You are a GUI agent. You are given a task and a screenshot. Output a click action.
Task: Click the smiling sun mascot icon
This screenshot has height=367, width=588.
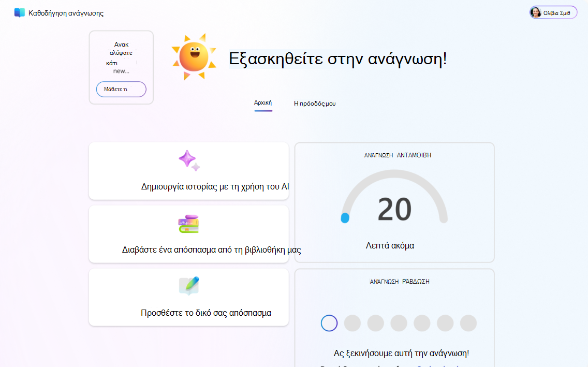point(194,56)
